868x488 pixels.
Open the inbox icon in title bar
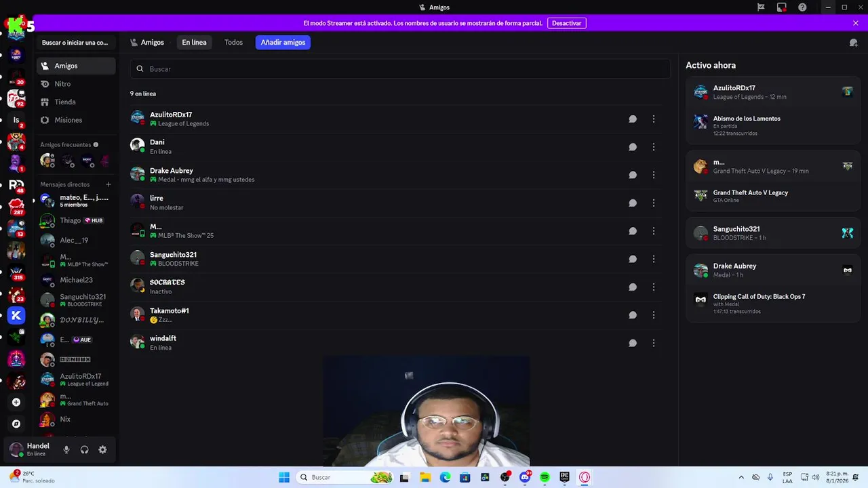[x=781, y=7]
